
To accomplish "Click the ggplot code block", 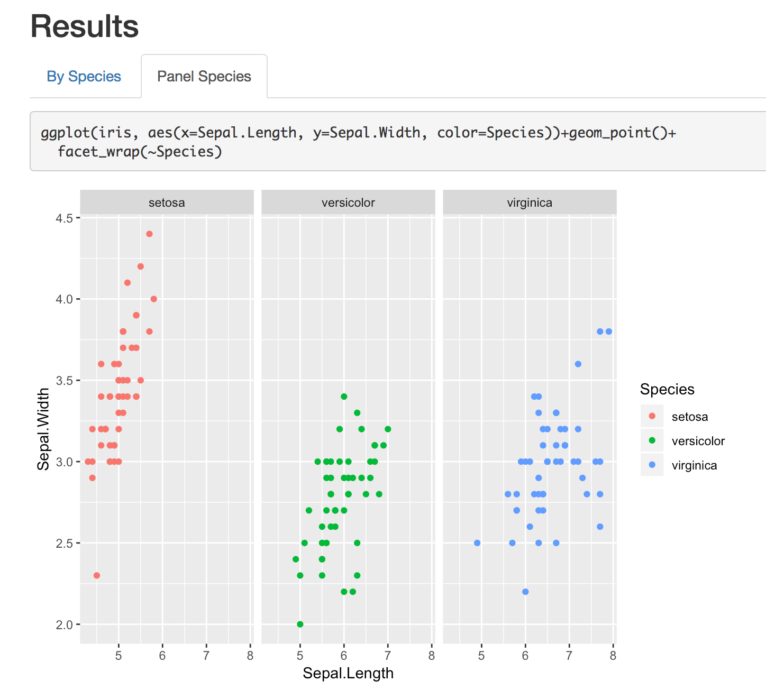I will click(x=398, y=141).
